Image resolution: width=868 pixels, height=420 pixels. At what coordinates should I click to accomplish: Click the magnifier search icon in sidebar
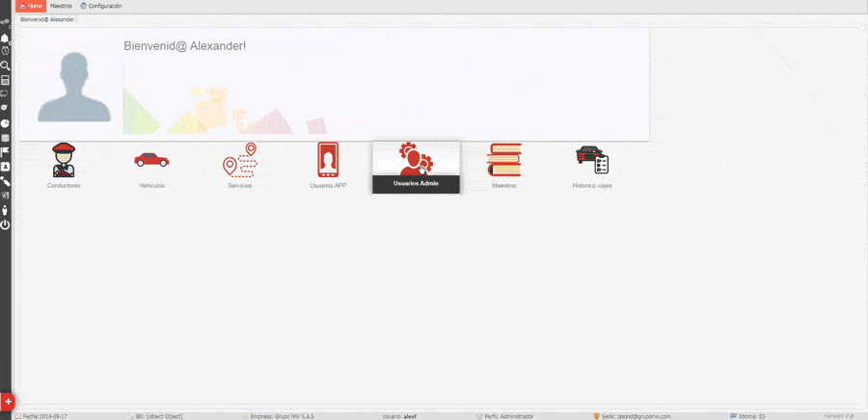click(5, 66)
